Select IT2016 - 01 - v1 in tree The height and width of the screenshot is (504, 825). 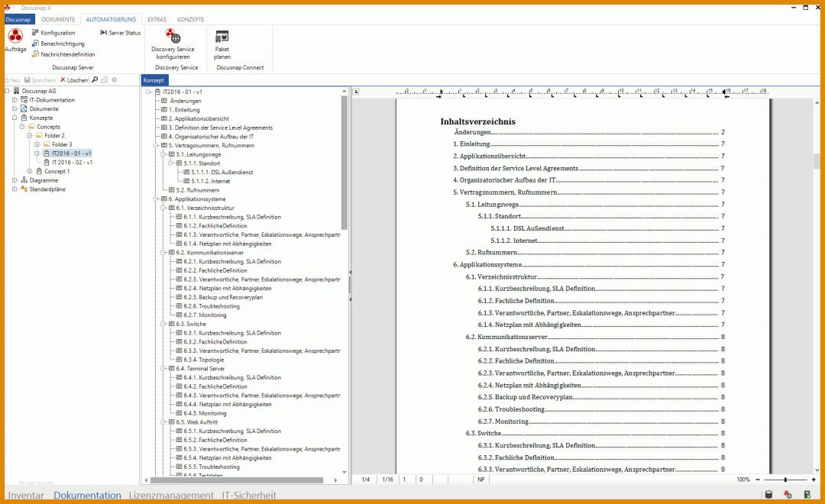pos(72,153)
